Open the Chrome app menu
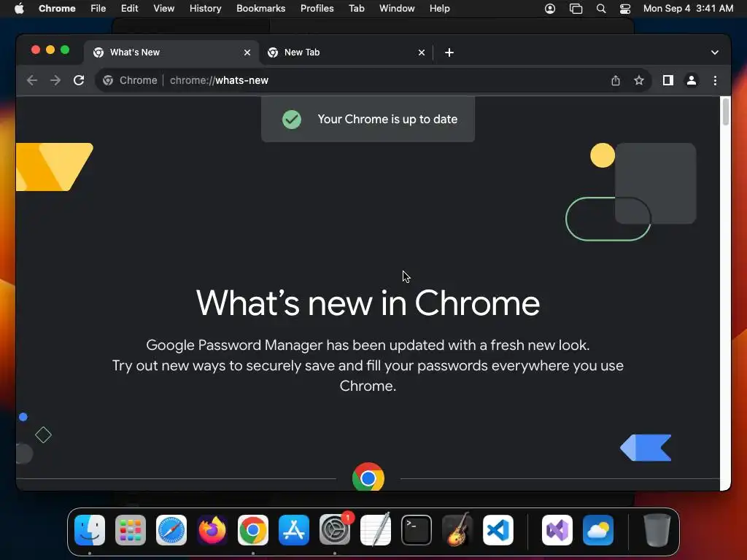Screen dimensions: 747x560 pyautogui.click(x=57, y=9)
